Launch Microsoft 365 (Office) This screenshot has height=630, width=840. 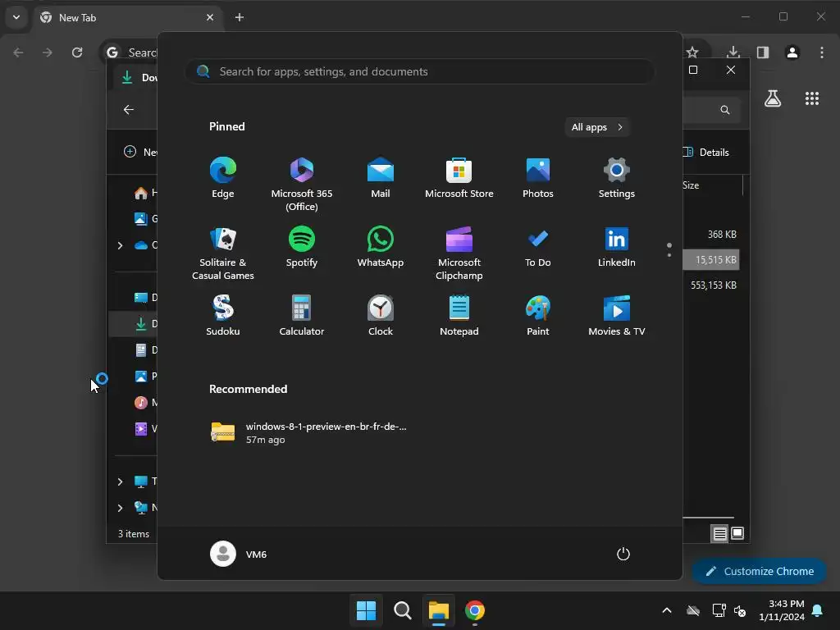pyautogui.click(x=302, y=185)
